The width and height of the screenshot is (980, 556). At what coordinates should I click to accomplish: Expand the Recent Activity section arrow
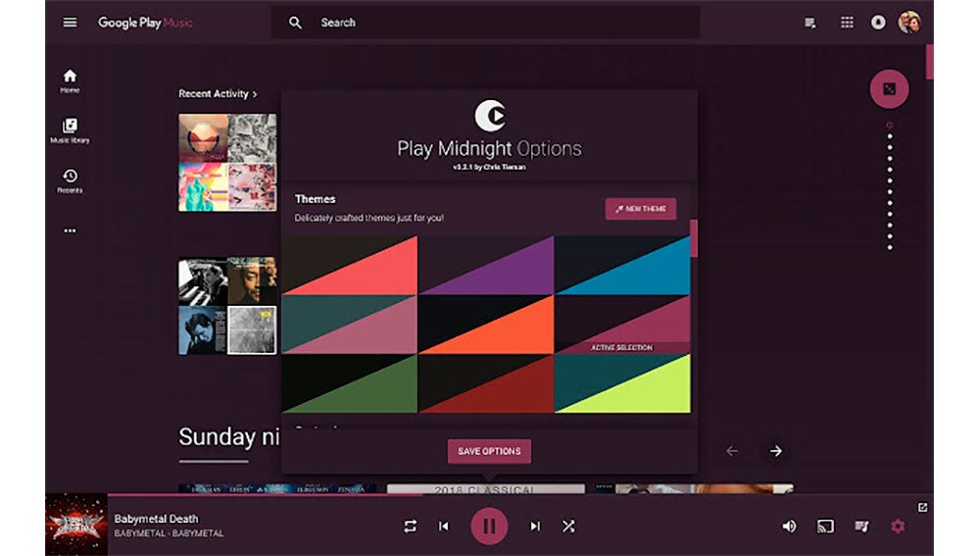(255, 94)
